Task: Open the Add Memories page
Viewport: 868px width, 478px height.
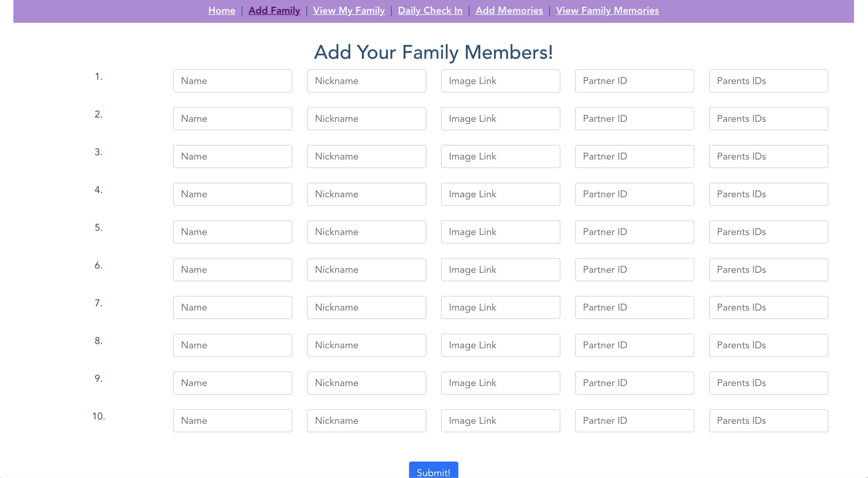Action: pyautogui.click(x=509, y=10)
